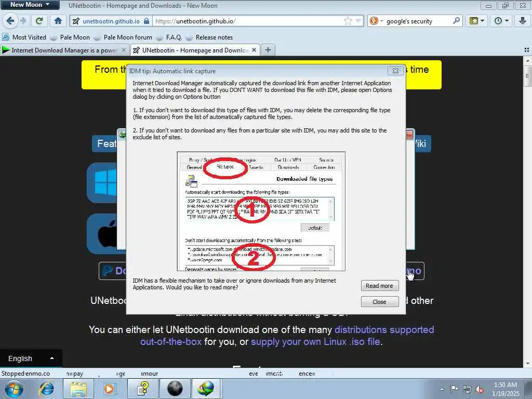Open Windows Explorer folder from taskbar
Image resolution: width=532 pixels, height=399 pixels.
click(x=79, y=389)
